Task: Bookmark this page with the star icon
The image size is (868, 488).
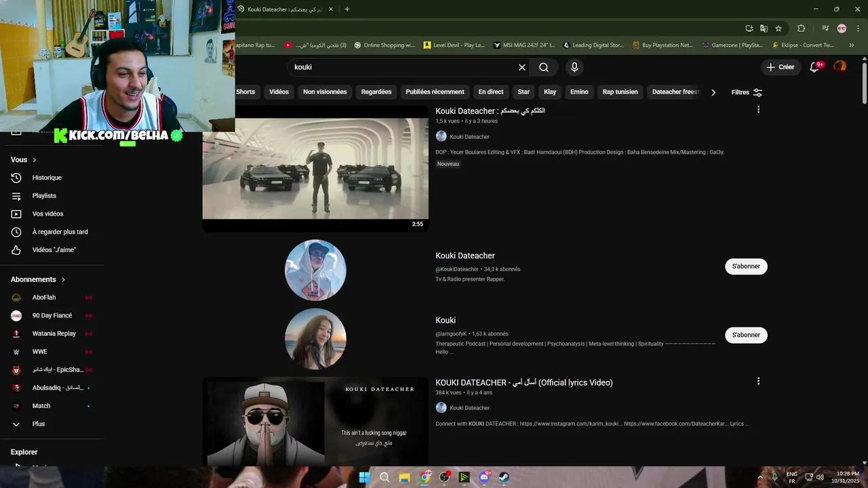Action: tap(778, 28)
